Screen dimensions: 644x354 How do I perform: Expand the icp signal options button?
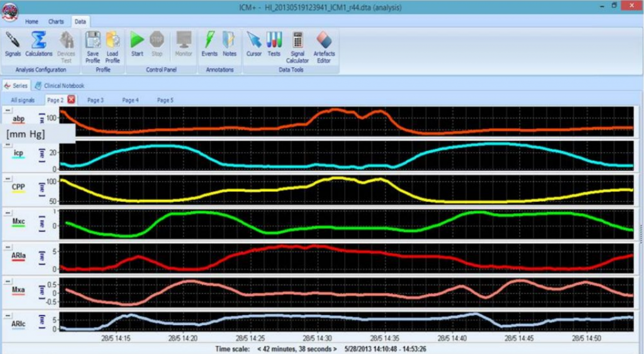tap(8, 144)
